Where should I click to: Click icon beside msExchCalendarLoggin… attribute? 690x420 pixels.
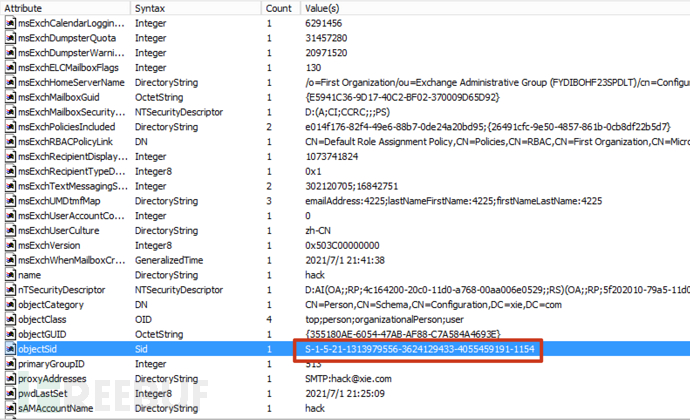pyautogui.click(x=11, y=23)
